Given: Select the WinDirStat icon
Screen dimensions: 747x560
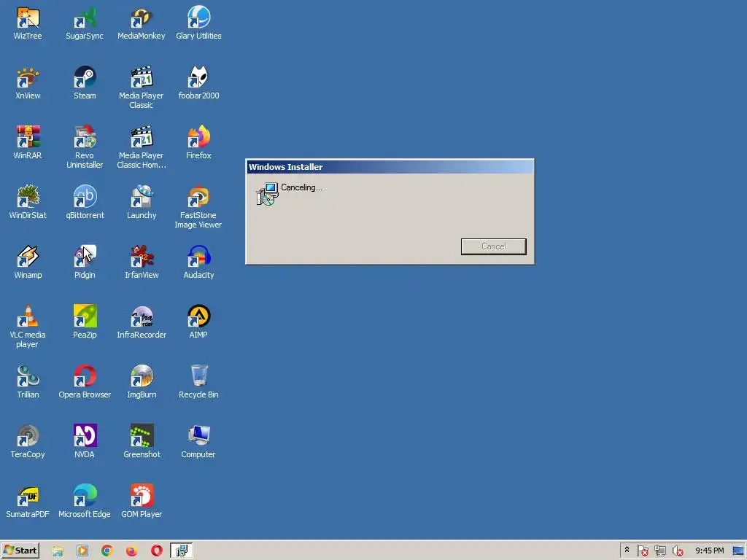Looking at the screenshot, I should tap(28, 203).
